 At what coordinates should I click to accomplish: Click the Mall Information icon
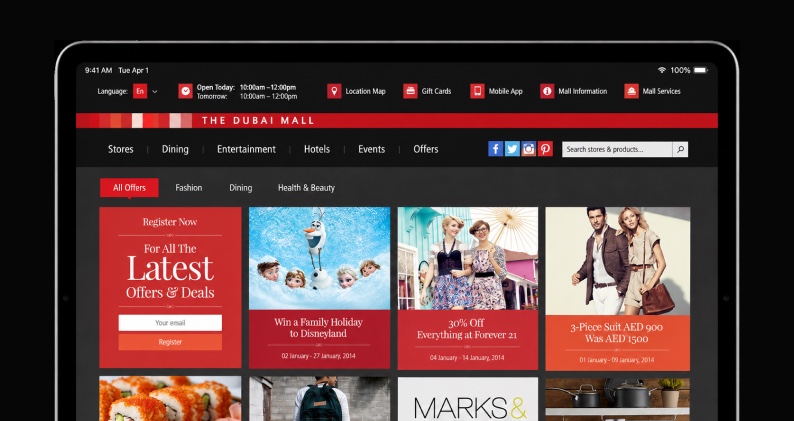(547, 91)
